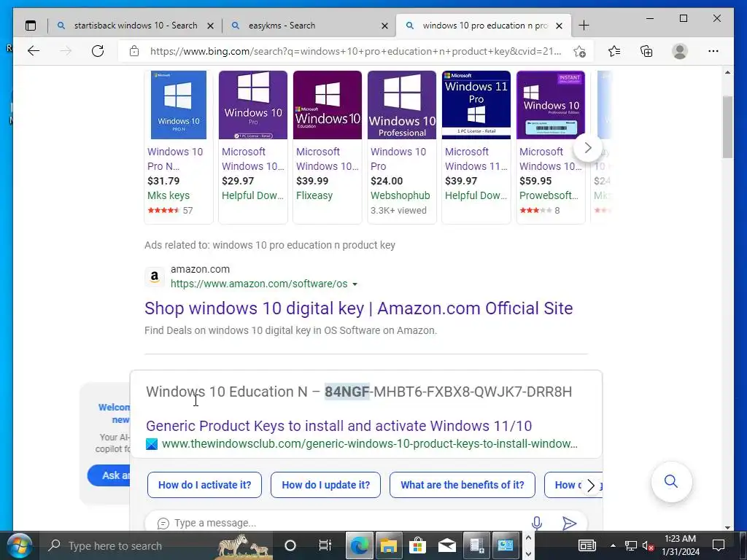Open $29.97 Helpful Dow Windows 10 listing
Viewport: 747px width, 560px height.
click(253, 147)
